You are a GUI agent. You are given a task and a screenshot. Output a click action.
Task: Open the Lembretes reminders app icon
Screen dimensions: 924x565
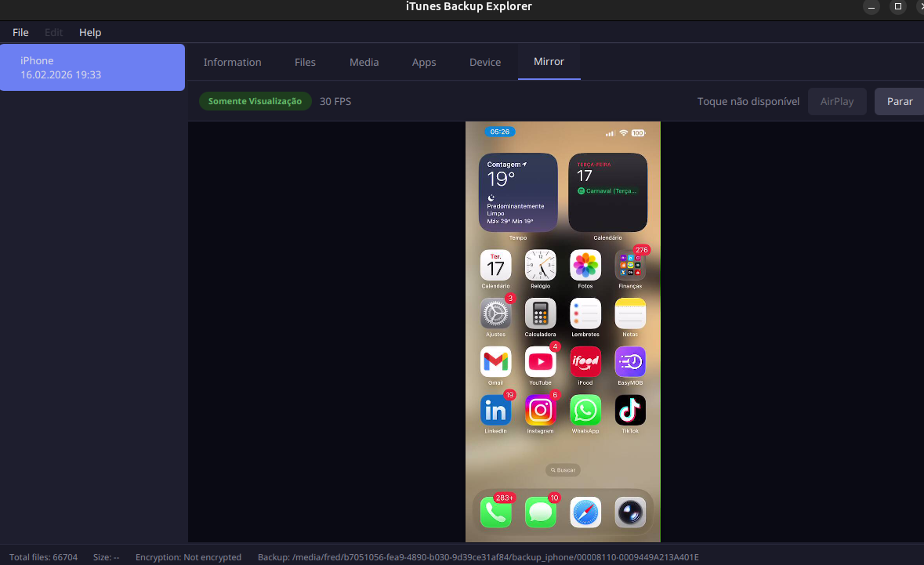coord(585,313)
